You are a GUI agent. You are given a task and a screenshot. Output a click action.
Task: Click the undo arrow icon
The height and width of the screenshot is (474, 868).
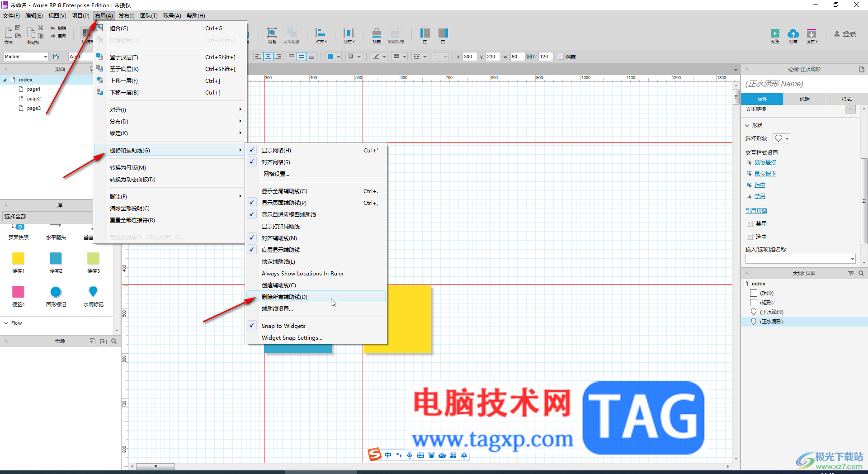[x=53, y=28]
